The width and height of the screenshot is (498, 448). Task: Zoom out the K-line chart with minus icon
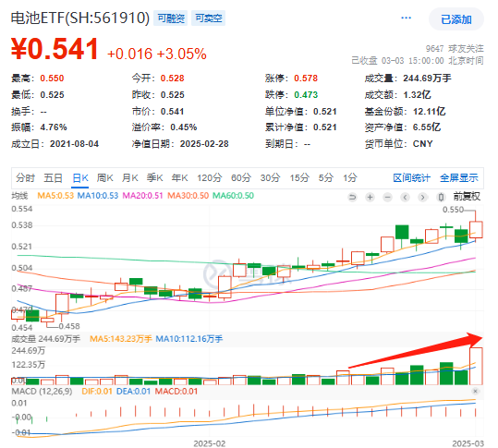pyautogui.click(x=387, y=197)
